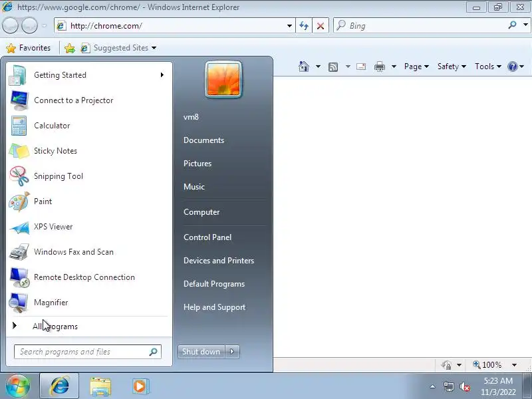Viewport: 532px width, 399px height.
Task: Click the Search programs and files box
Action: click(88, 352)
